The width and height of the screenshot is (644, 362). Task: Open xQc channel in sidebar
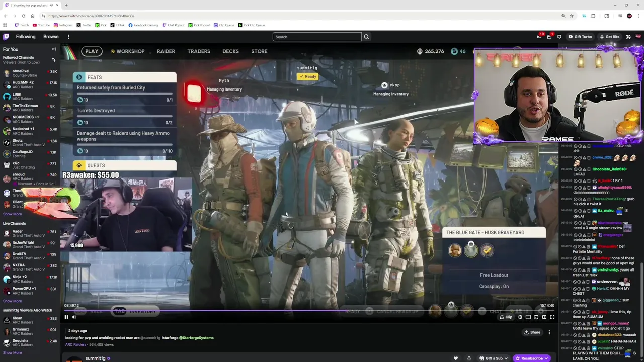click(x=29, y=165)
